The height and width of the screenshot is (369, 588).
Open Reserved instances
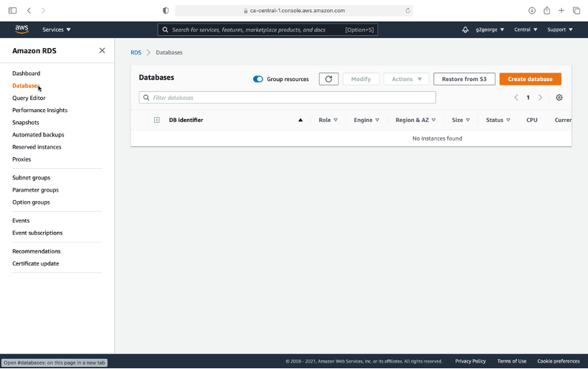coord(37,146)
